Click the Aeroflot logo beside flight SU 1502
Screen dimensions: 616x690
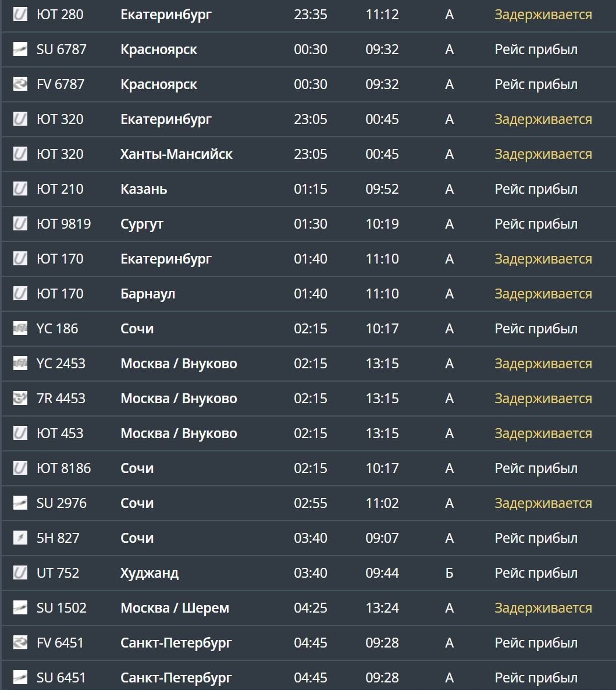tap(20, 608)
